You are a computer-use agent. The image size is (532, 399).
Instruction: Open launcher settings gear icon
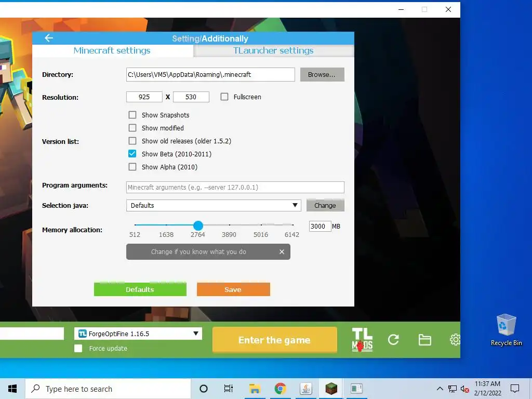click(455, 340)
